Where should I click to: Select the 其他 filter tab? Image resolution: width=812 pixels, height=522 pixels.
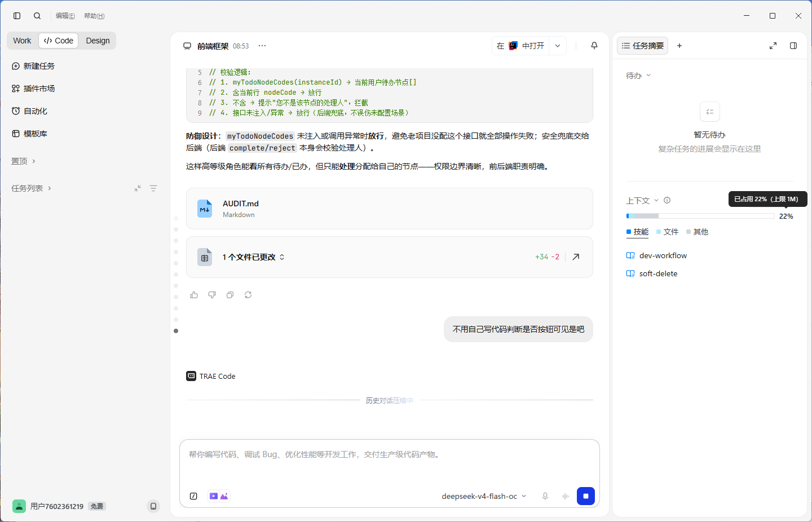click(x=698, y=232)
